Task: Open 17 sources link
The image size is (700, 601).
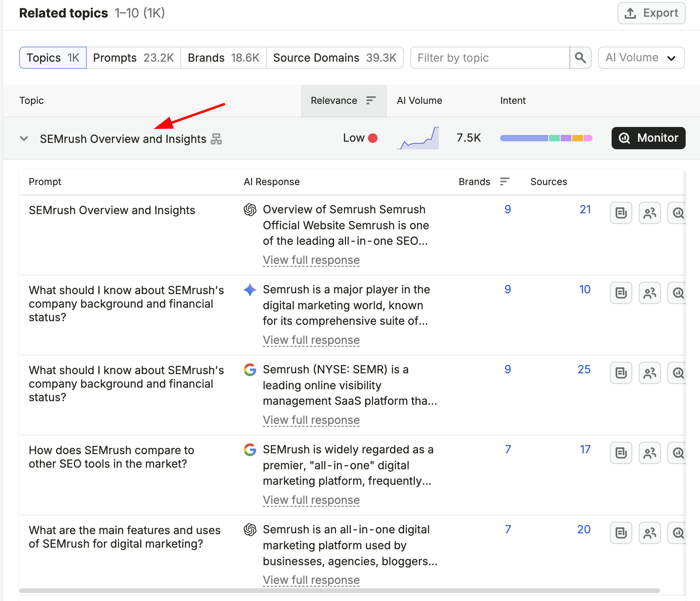Action: coord(585,449)
